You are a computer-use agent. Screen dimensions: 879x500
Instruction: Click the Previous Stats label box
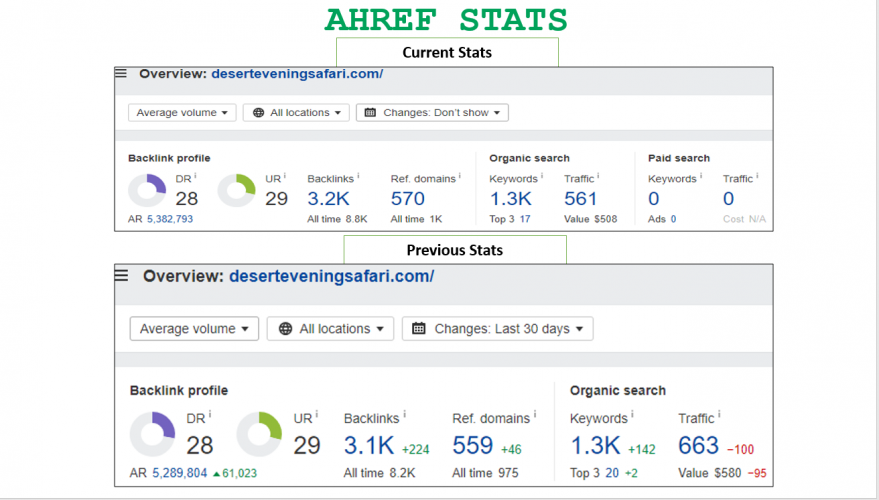click(455, 250)
